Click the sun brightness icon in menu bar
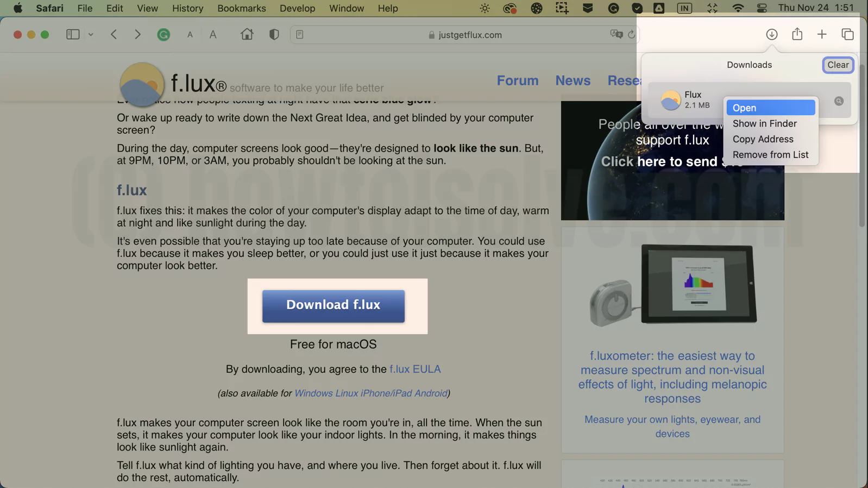 [x=485, y=8]
